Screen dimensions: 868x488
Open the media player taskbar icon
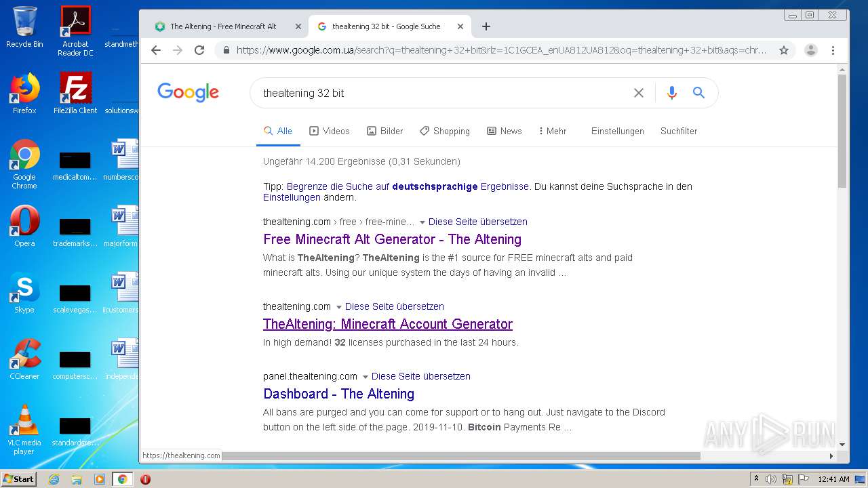pos(100,479)
